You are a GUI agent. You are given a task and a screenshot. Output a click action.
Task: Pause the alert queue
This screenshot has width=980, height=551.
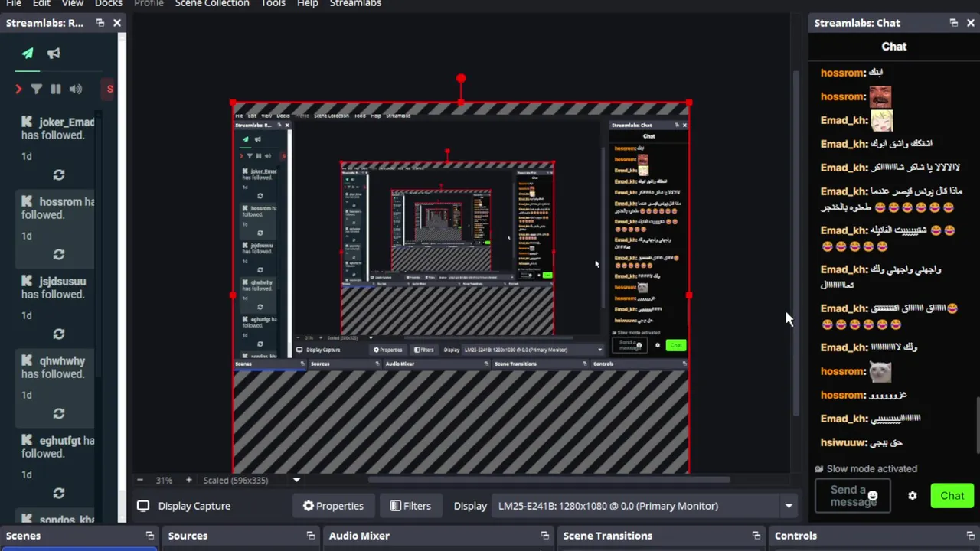pos(56,90)
